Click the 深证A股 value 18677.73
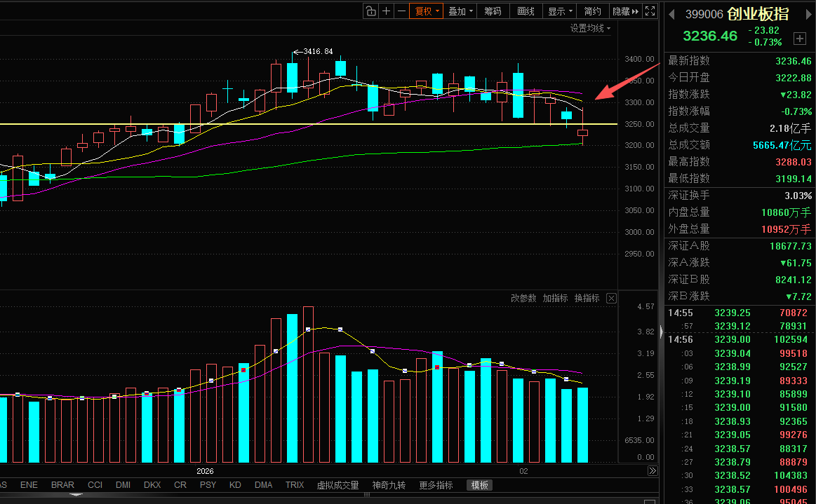Viewport: 816px width, 504px height. click(791, 246)
